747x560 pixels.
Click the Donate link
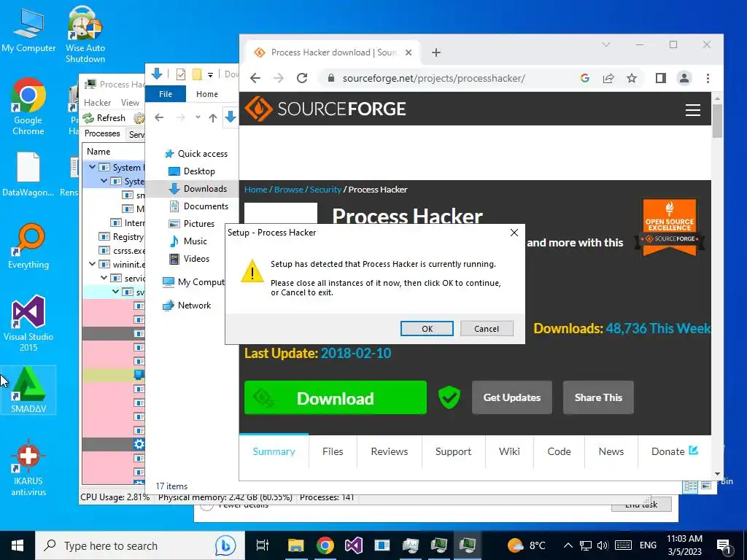[674, 451]
